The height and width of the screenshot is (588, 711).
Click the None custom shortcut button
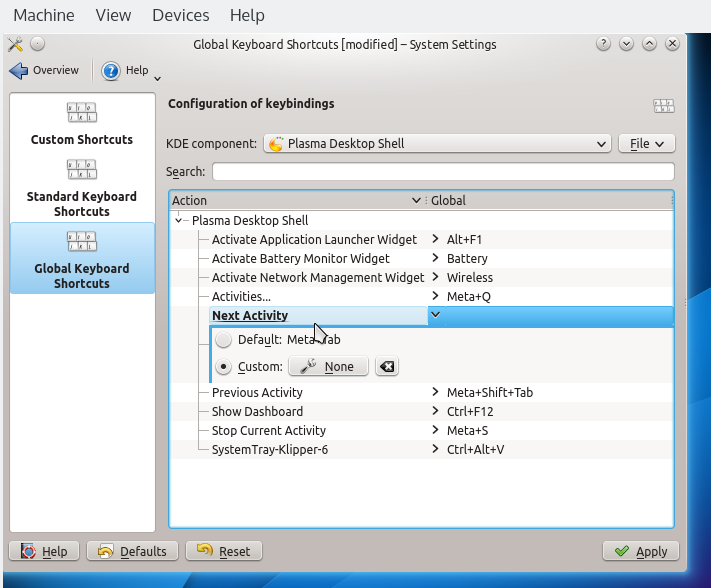coord(328,367)
